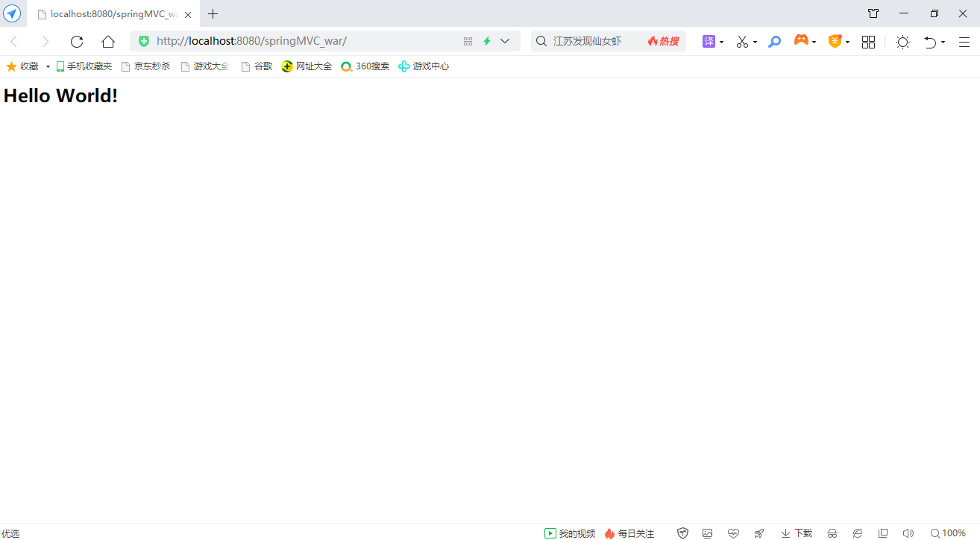Open the 网址大全 bookmark
980x540 pixels.
pos(307,66)
